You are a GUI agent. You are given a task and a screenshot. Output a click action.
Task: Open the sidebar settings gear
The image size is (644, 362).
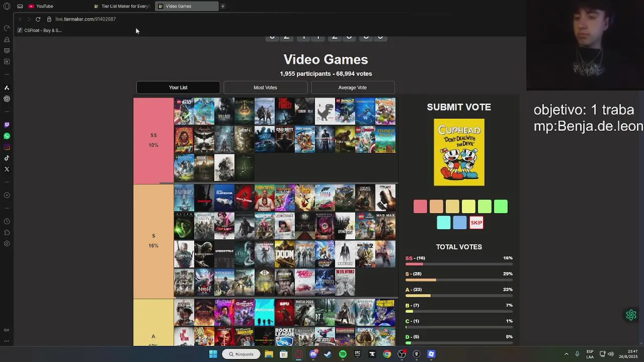(7, 243)
